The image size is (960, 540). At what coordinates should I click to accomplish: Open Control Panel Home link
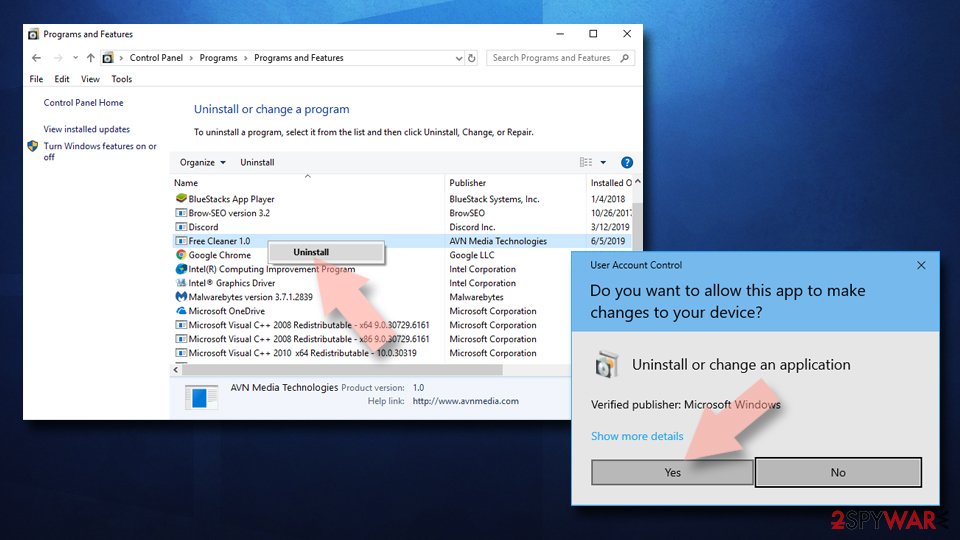[83, 102]
